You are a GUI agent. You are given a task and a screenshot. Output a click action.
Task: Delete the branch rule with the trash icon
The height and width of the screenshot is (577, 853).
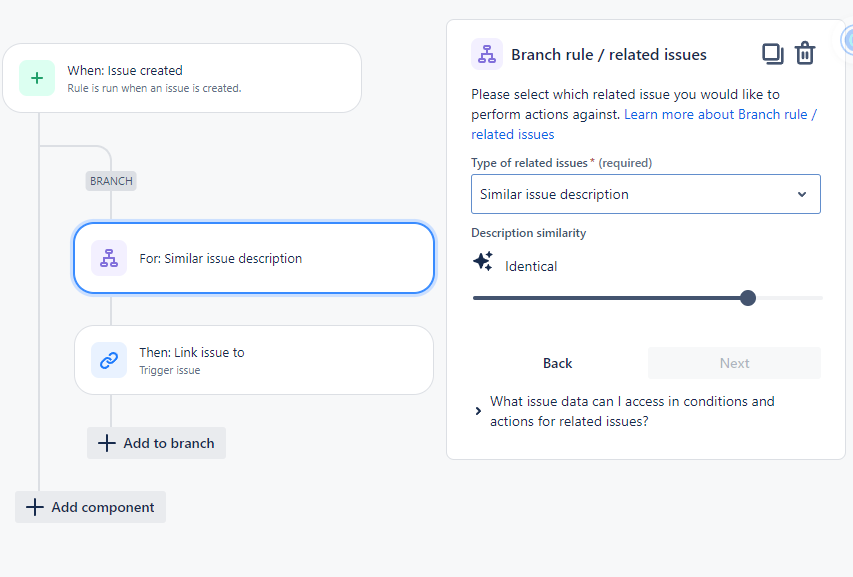[x=805, y=54]
